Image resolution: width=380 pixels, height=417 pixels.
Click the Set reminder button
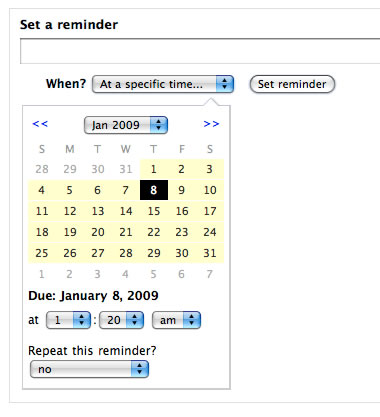pos(292,84)
